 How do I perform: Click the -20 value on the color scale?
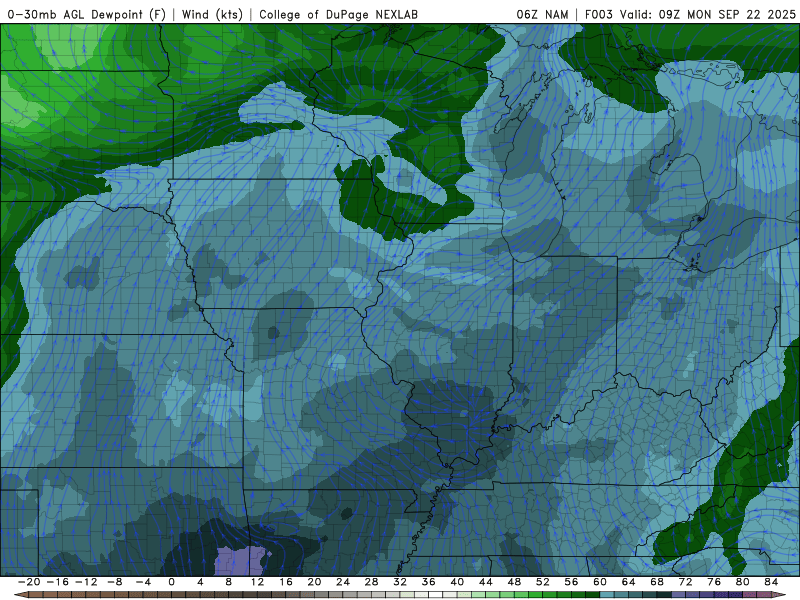pyautogui.click(x=29, y=582)
